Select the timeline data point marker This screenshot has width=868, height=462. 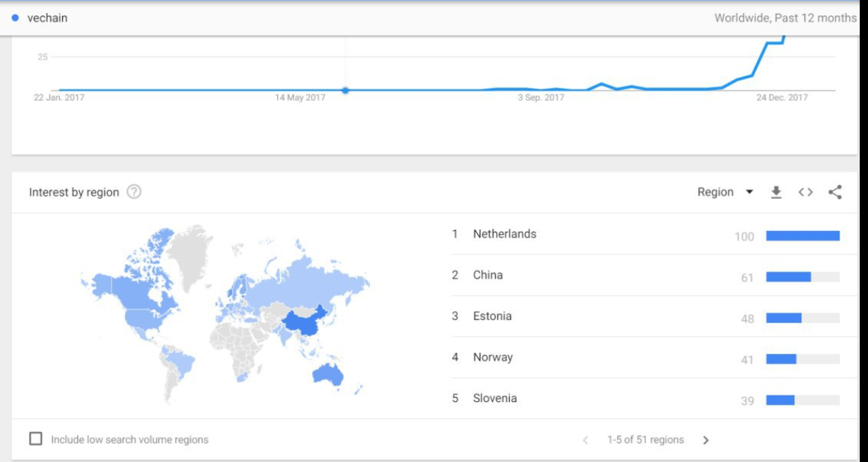pos(345,90)
